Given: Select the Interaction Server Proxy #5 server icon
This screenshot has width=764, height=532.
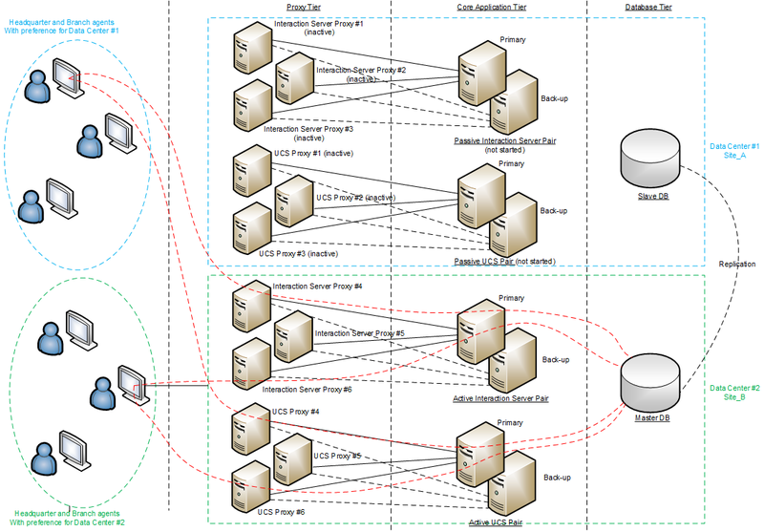Looking at the screenshot, I should 293,336.
